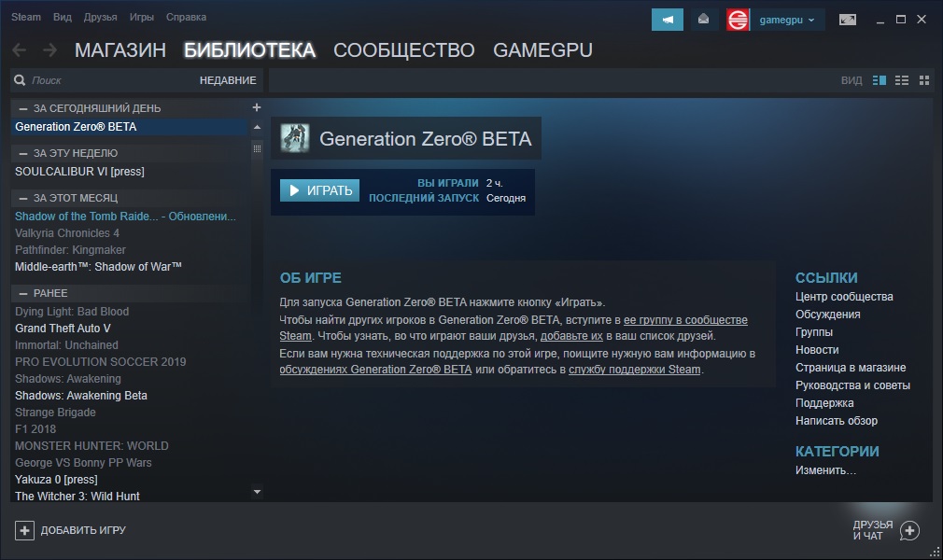Open the ее группу в сообществе Steam link
This screenshot has height=560, width=943.
point(685,320)
